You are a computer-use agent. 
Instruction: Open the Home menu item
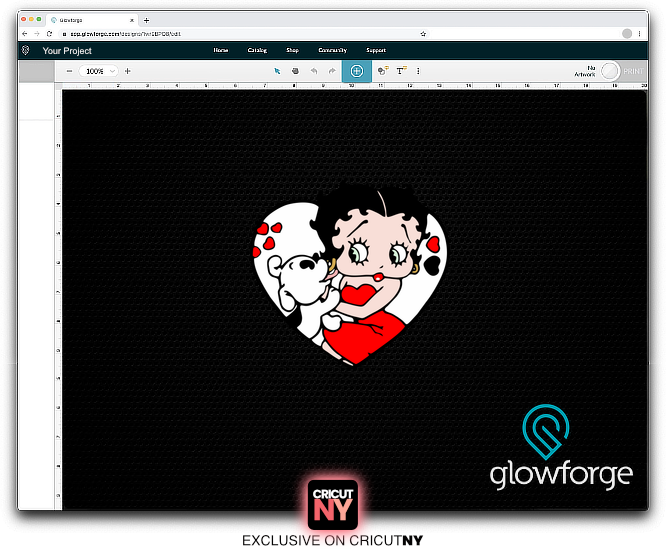pyautogui.click(x=220, y=50)
